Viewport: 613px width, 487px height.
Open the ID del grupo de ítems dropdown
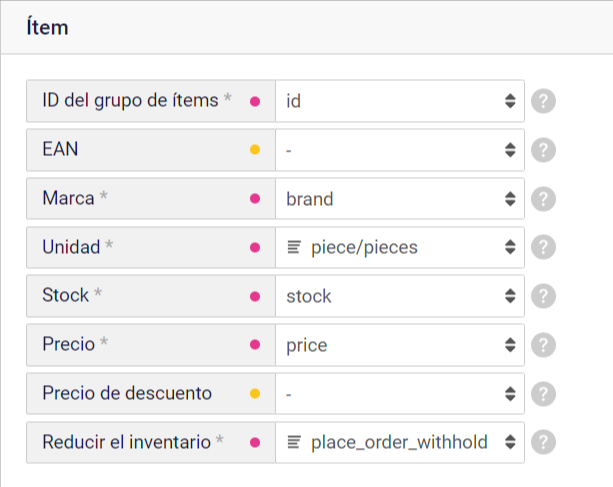point(399,101)
